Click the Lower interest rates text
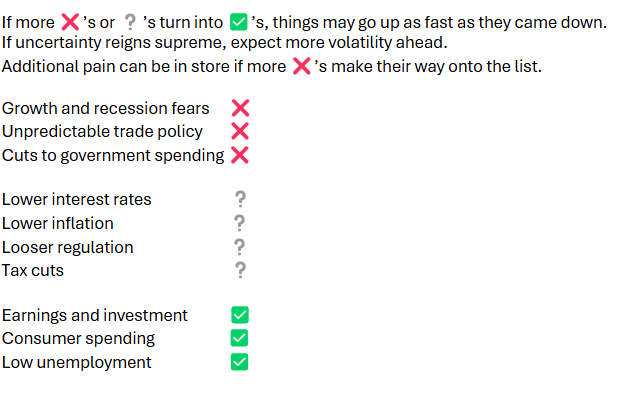This screenshot has width=631, height=393. pyautogui.click(x=76, y=200)
